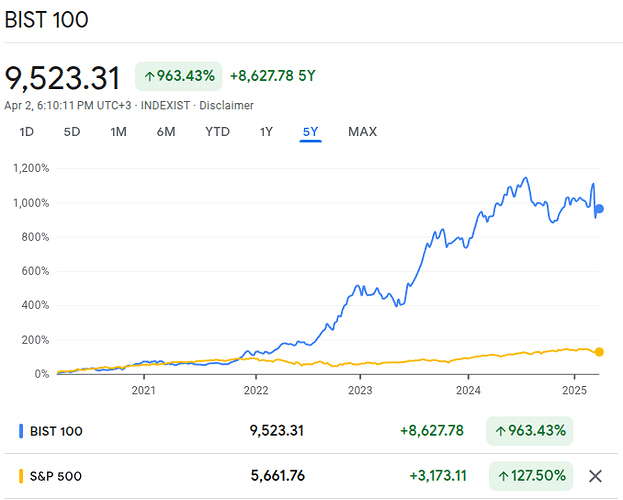This screenshot has width=623, height=500.
Task: Click the +8,627.78 value in legend row
Action: (x=431, y=430)
